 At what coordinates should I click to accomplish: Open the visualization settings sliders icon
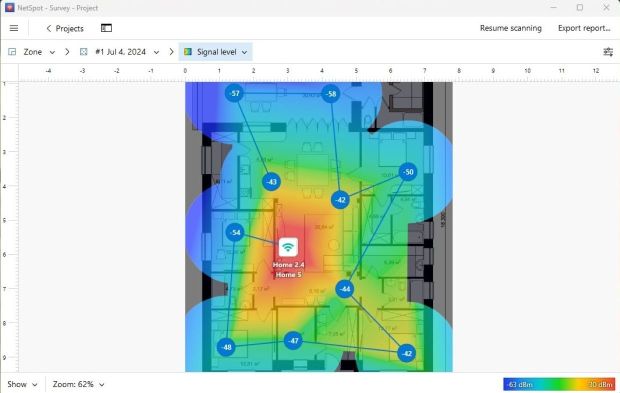[608, 52]
